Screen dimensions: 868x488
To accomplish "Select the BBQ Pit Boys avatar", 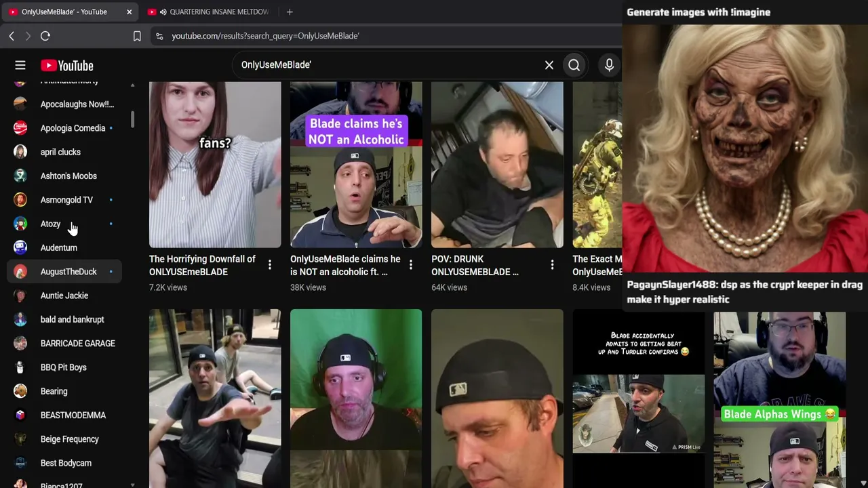I will pos(20,367).
